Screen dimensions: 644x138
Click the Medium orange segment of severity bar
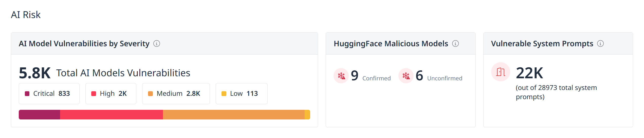point(234,115)
